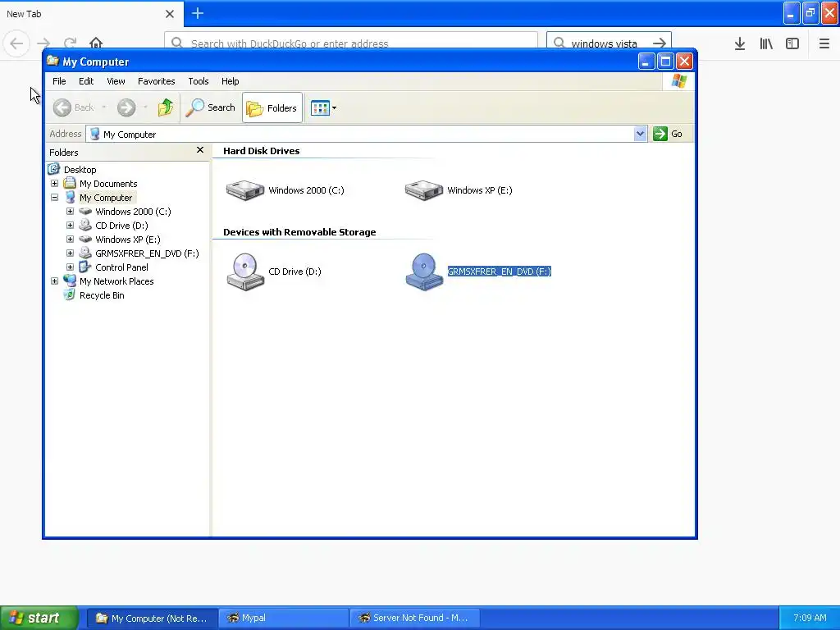Switch to Mypal taskbar button

coord(283,619)
